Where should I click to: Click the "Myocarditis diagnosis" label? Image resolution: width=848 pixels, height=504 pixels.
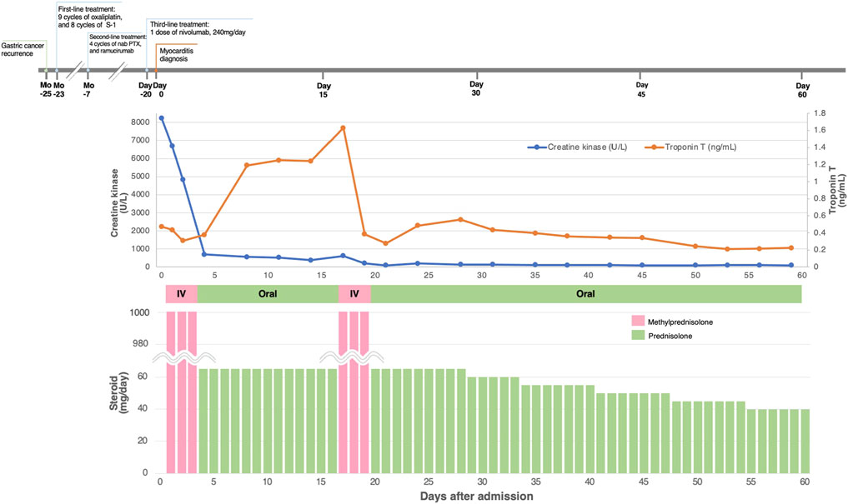coord(176,54)
